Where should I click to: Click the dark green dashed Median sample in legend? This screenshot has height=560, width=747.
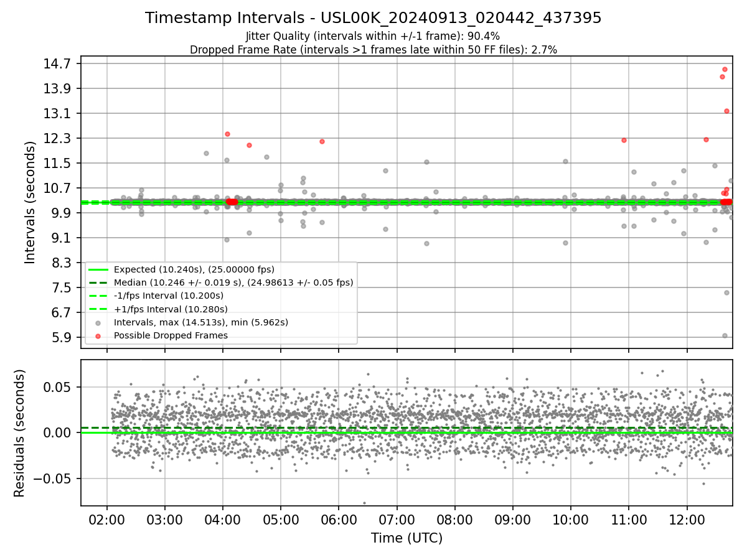98,282
